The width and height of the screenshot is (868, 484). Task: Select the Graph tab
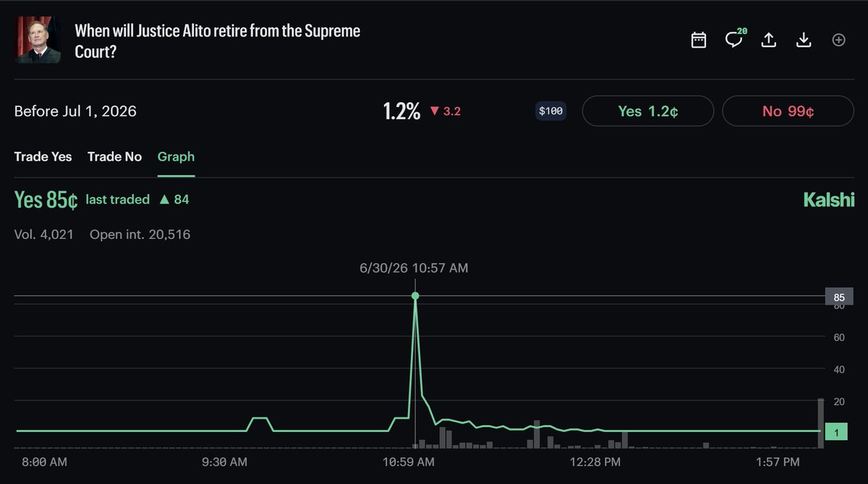[x=176, y=156]
